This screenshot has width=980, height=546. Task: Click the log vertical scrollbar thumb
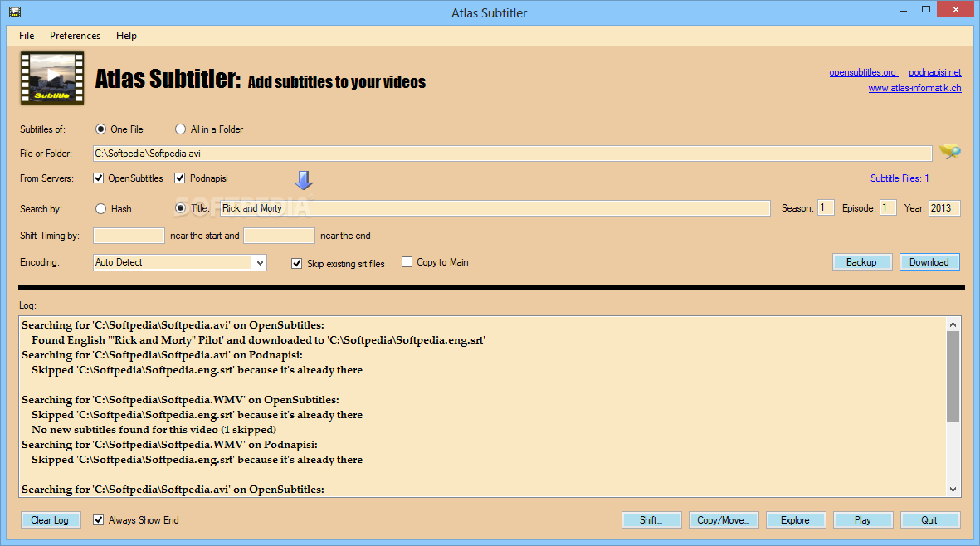click(953, 376)
